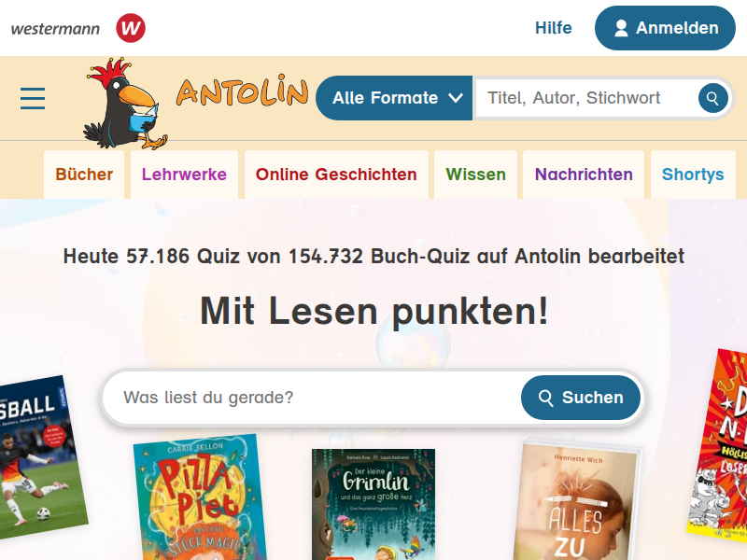The width and height of the screenshot is (747, 560).
Task: Focus the Titel, Autor, Stichwort field
Action: [x=586, y=98]
